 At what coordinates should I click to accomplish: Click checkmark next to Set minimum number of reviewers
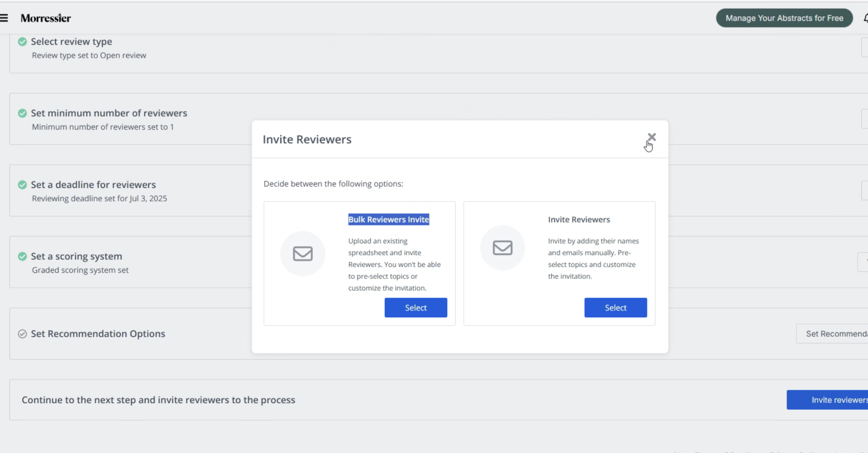pyautogui.click(x=22, y=113)
